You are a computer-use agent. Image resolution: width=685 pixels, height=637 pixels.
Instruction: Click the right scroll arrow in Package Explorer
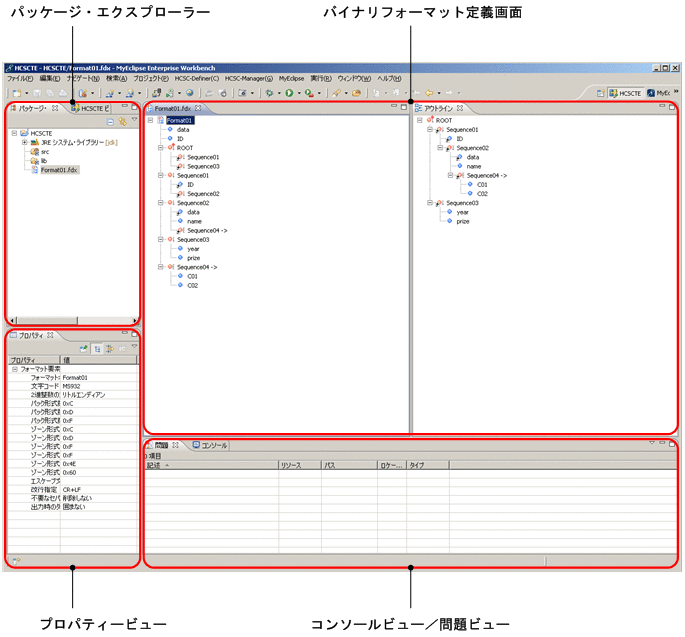coord(135,321)
